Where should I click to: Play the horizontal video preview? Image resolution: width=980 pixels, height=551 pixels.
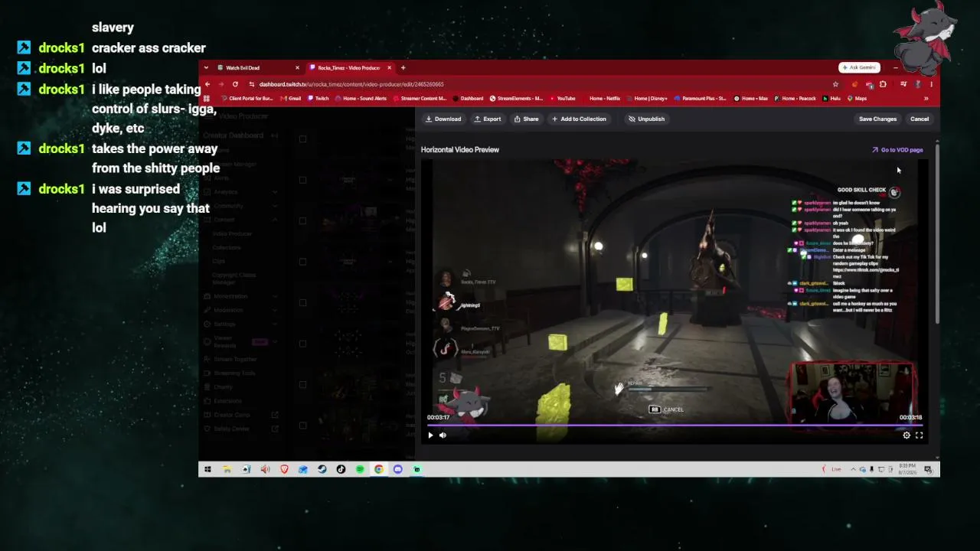(430, 435)
